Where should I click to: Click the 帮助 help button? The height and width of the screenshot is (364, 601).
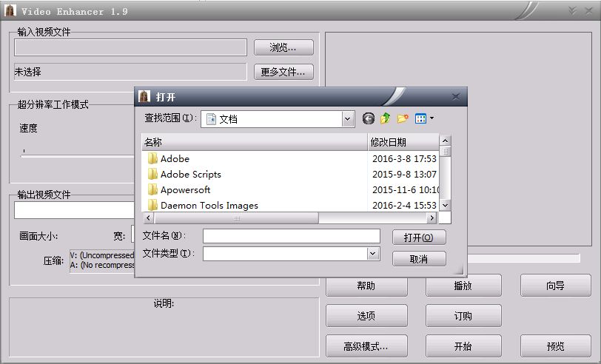click(366, 286)
